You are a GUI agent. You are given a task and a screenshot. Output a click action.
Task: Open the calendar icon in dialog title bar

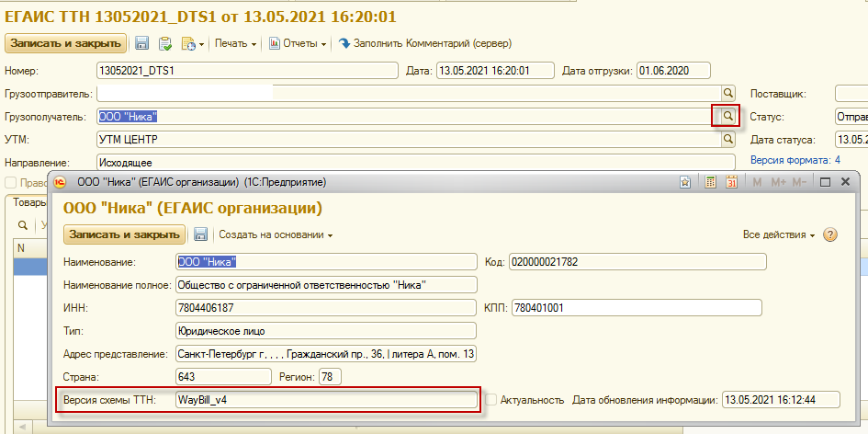[732, 182]
